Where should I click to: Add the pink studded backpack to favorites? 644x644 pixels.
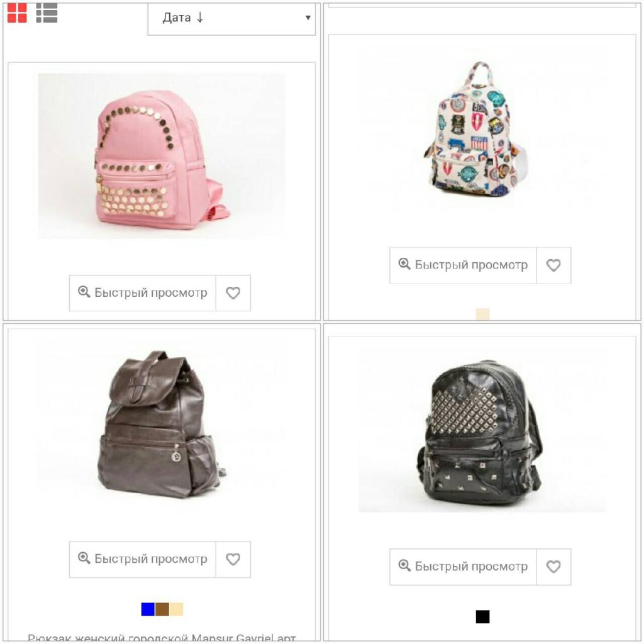point(233,293)
